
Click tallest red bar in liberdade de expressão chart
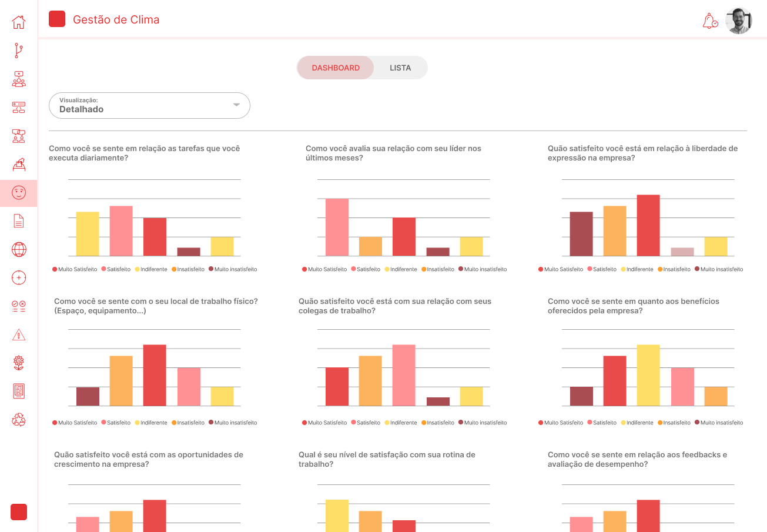tap(648, 225)
